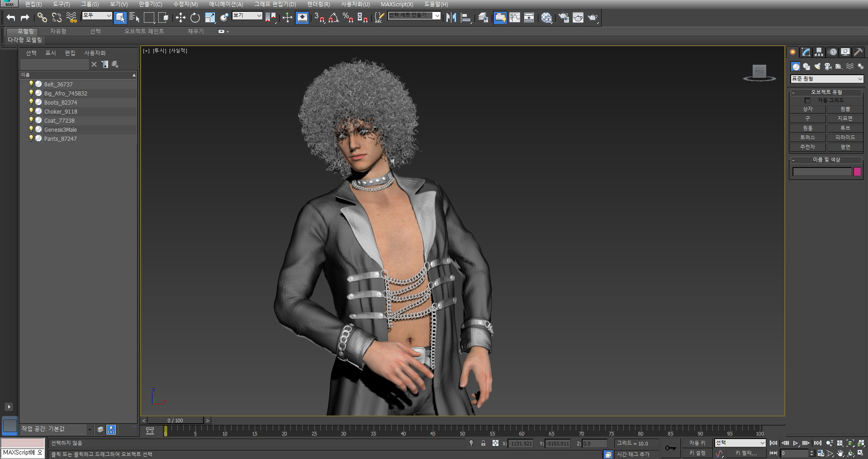Image resolution: width=868 pixels, height=459 pixels.
Task: Toggle the selection lock icon
Action: pos(483,444)
